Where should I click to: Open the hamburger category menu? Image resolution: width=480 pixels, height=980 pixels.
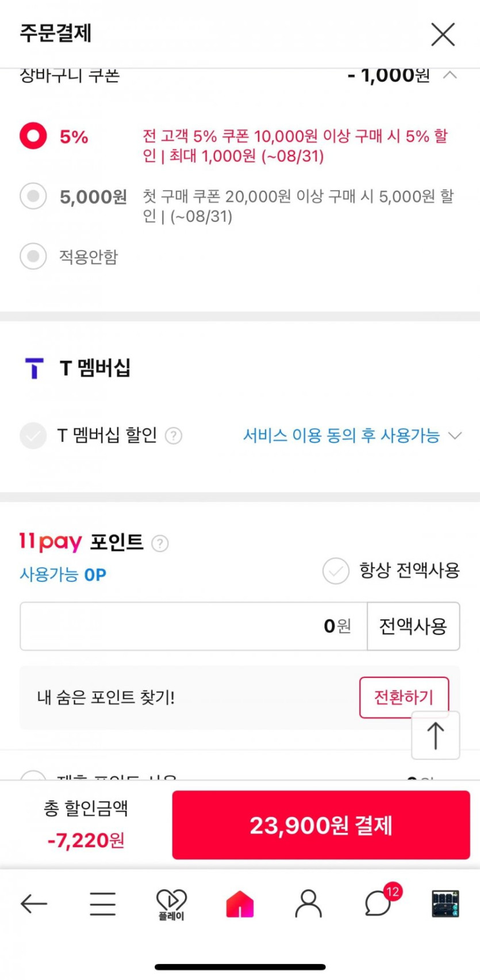[103, 904]
